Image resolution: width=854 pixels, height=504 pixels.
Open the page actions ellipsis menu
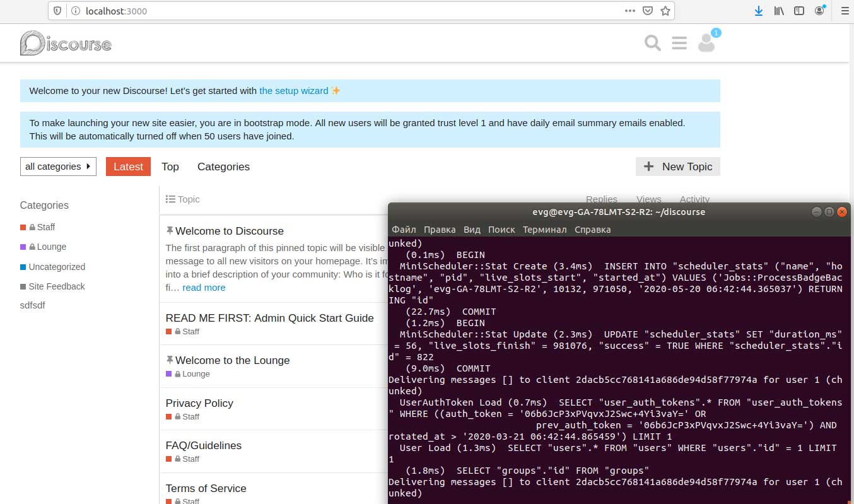pyautogui.click(x=630, y=11)
